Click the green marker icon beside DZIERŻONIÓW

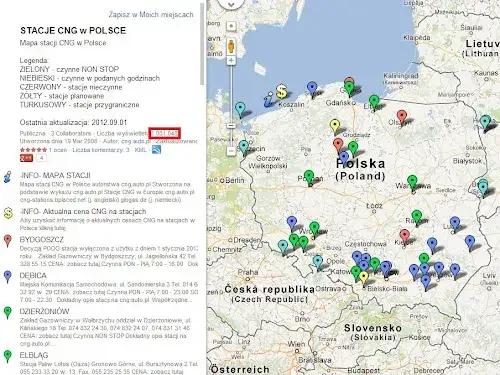pos(8,312)
